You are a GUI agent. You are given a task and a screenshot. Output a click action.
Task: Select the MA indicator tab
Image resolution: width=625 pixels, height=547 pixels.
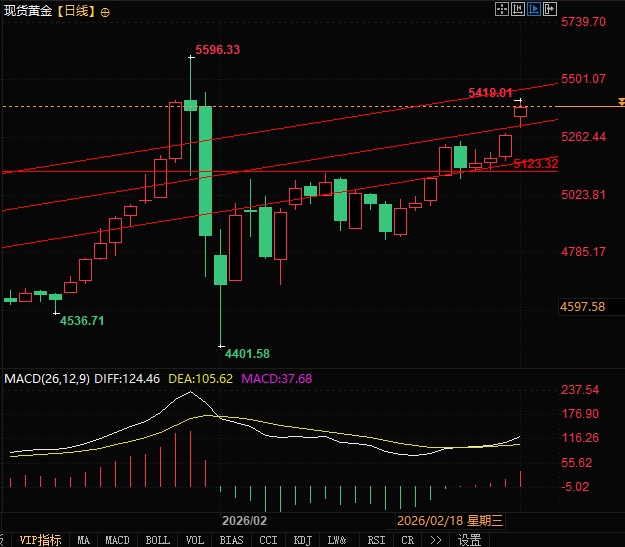[83, 540]
